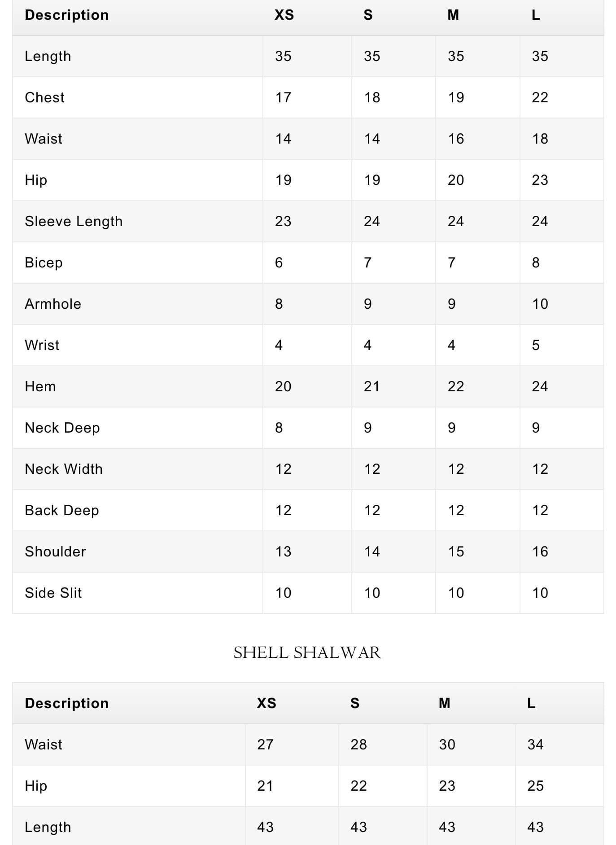Select the Back Deep row label
The height and width of the screenshot is (845, 616).
tap(62, 510)
